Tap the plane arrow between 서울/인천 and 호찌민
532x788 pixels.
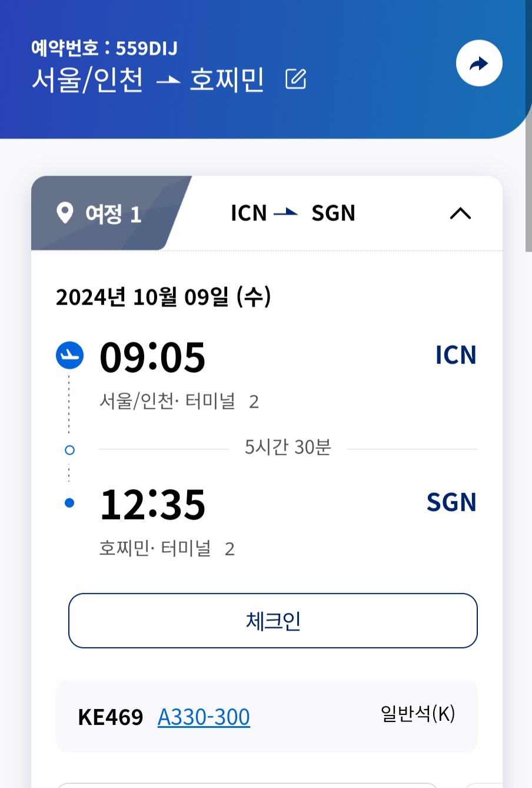168,80
